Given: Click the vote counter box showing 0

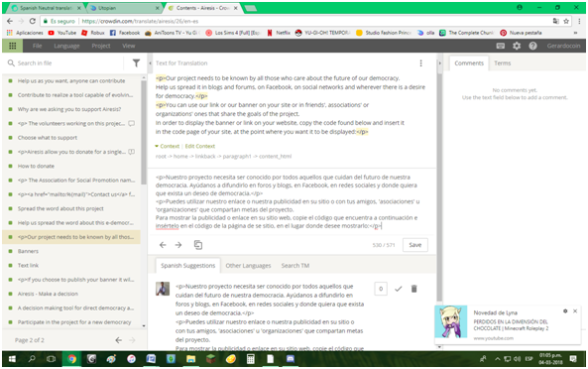Looking at the screenshot, I should [381, 289].
